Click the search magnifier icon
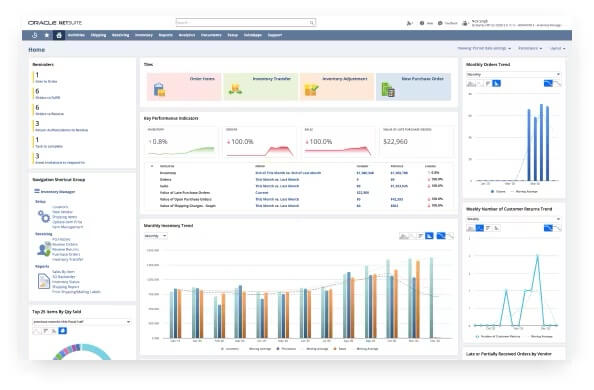 pyautogui.click(x=311, y=23)
